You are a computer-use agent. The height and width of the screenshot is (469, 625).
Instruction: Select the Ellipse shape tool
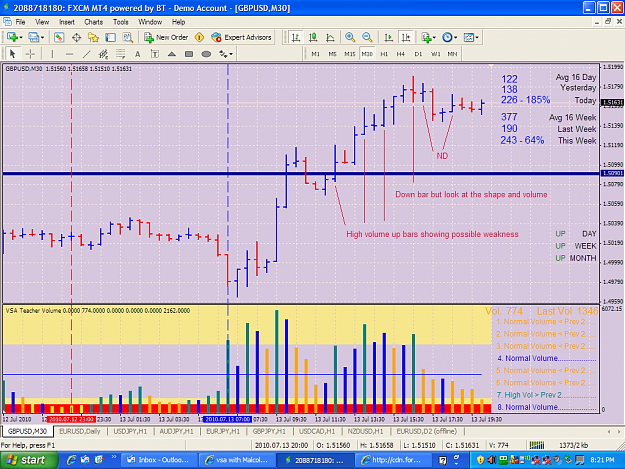click(206, 54)
